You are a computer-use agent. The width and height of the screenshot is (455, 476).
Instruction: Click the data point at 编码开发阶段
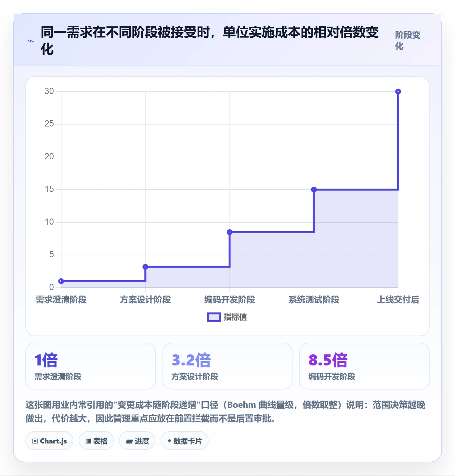click(x=230, y=232)
